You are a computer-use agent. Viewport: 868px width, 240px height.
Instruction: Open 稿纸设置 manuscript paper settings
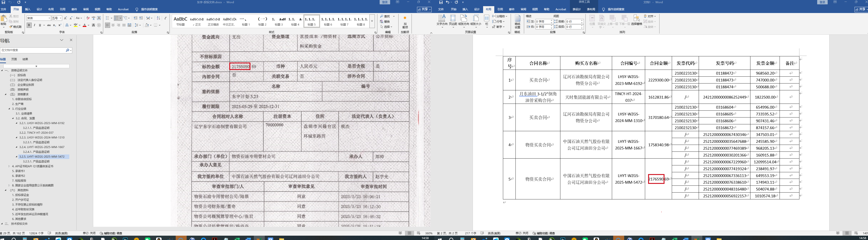point(517,22)
